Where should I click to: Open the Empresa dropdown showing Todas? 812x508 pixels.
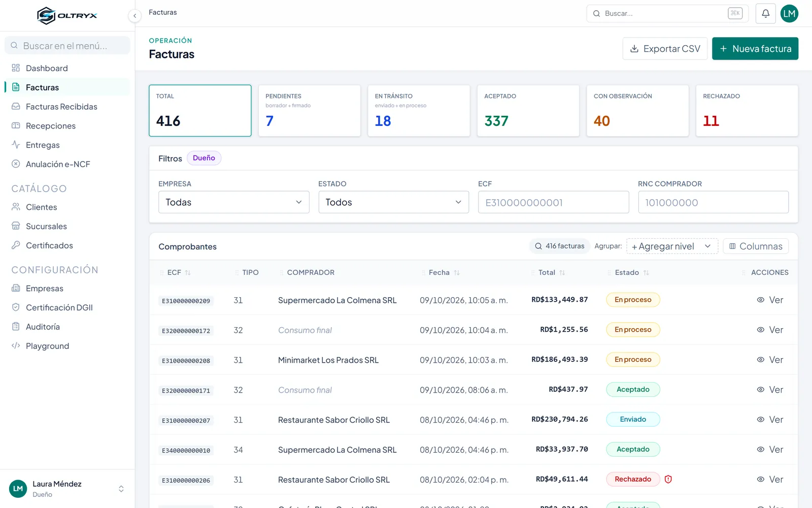click(234, 202)
